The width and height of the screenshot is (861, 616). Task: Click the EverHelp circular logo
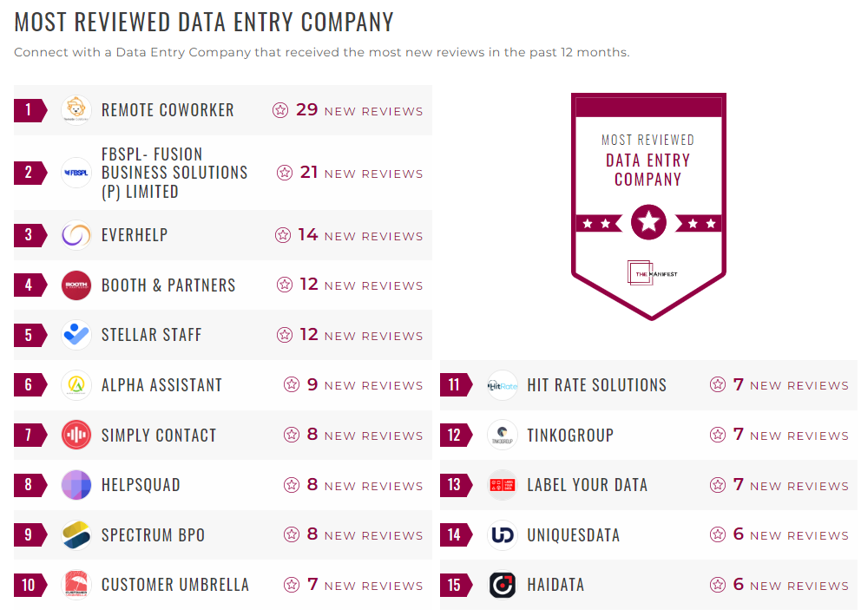click(76, 234)
